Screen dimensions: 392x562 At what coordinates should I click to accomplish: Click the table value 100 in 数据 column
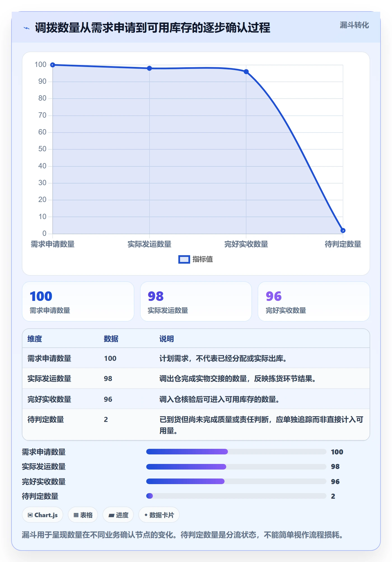click(x=110, y=358)
